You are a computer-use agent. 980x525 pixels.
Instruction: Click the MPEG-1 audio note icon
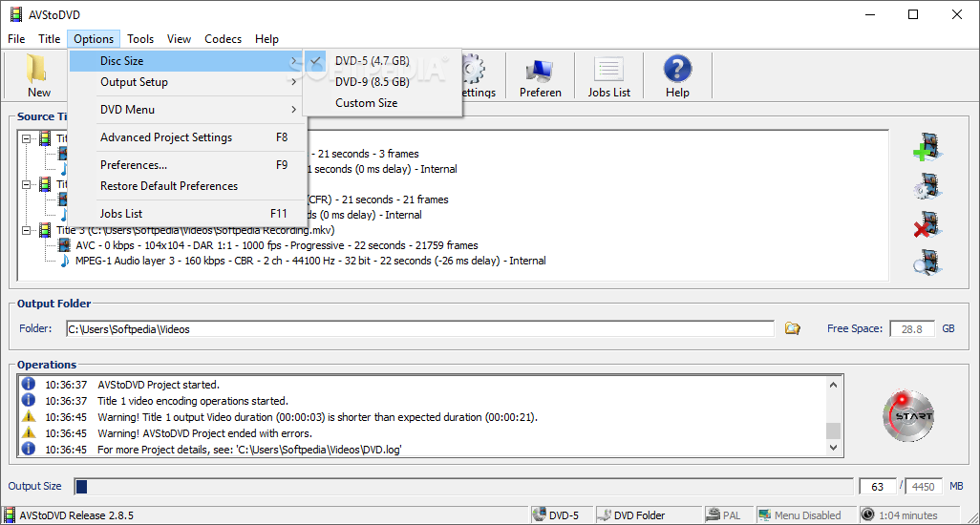(x=64, y=261)
